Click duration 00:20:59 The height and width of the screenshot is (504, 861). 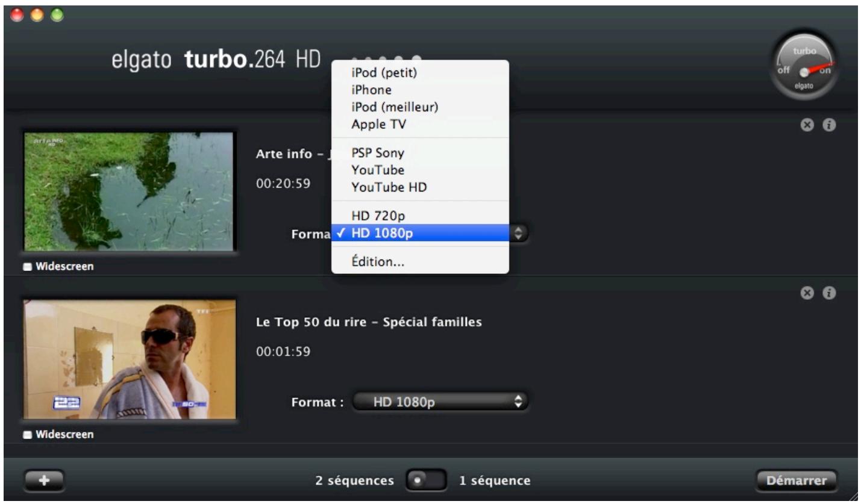tap(283, 184)
